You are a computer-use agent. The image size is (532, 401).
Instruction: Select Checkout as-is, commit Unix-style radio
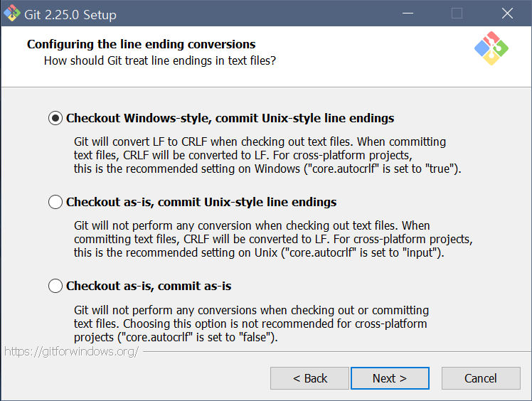coord(55,202)
